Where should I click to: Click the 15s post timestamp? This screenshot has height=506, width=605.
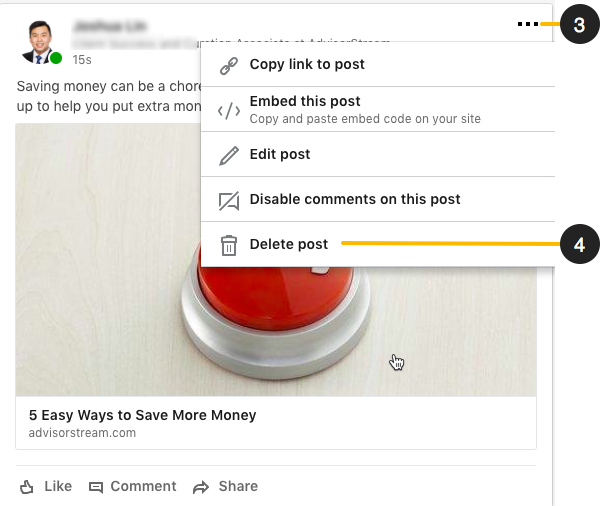(x=82, y=60)
